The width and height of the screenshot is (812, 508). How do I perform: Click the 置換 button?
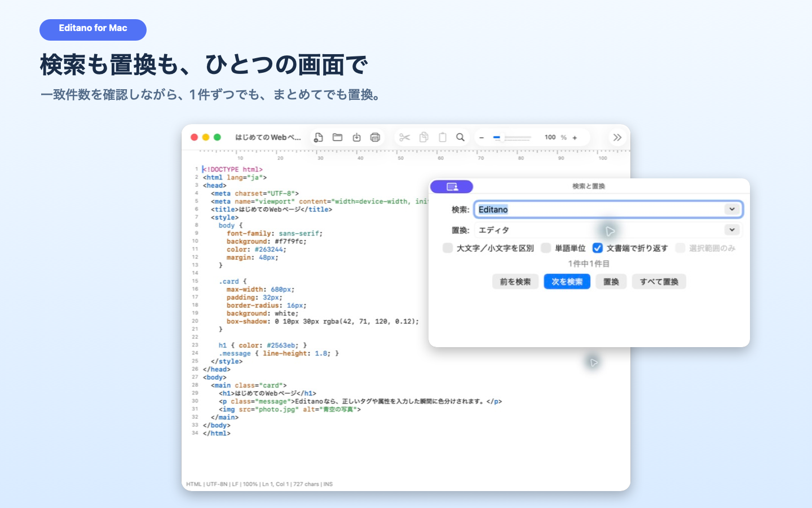611,282
